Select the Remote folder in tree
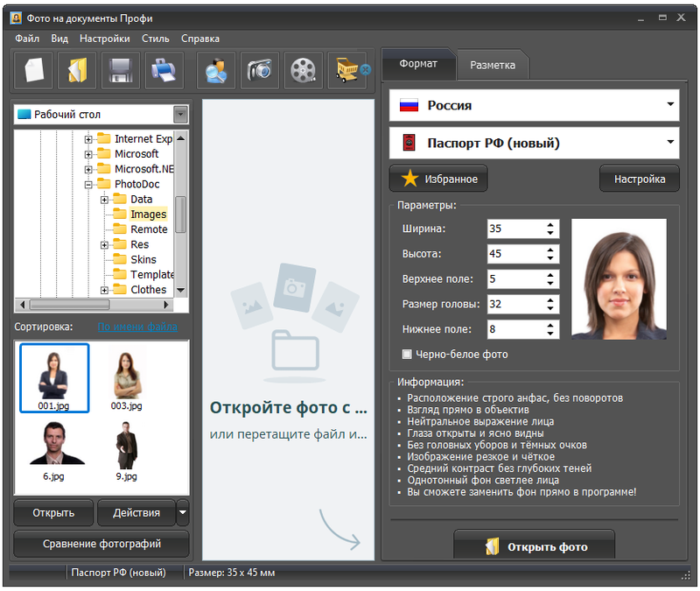700x591 pixels. 149,229
